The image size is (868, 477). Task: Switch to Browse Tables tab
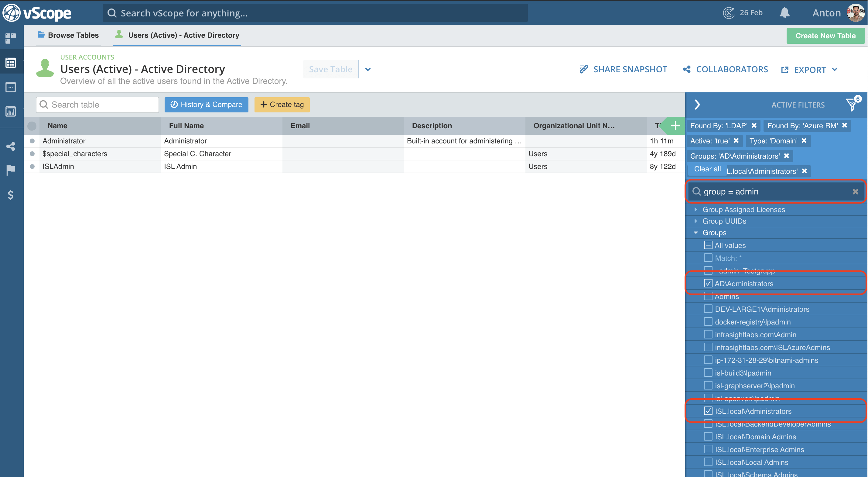pyautogui.click(x=68, y=35)
